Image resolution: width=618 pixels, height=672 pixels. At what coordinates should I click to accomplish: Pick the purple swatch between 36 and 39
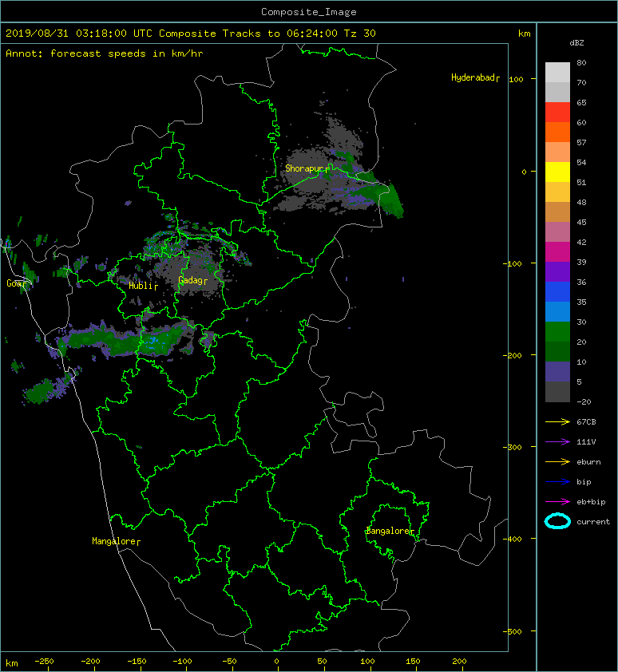[x=557, y=271]
